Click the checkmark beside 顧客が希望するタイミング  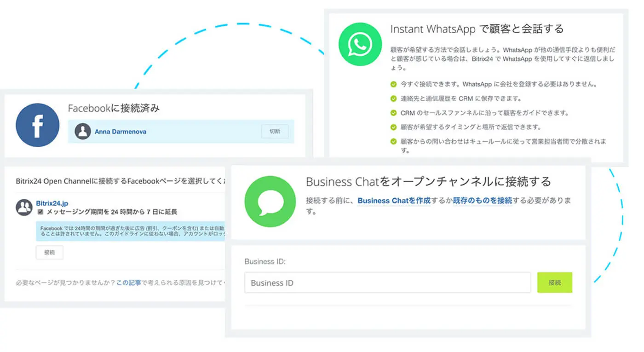393,127
